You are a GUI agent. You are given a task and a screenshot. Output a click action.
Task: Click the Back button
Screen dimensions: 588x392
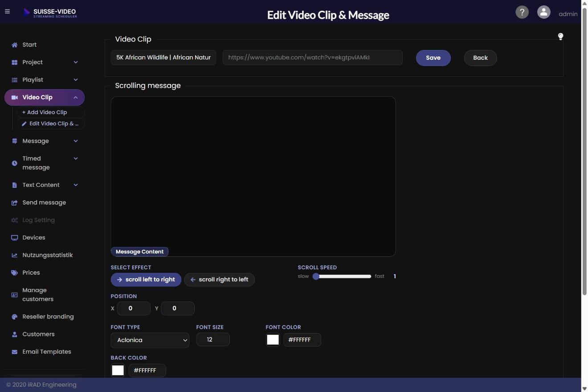pos(480,58)
